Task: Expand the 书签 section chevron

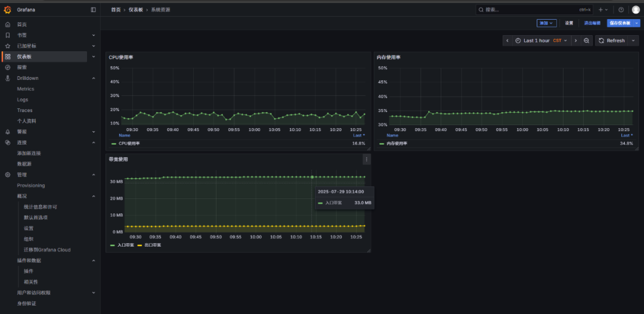Action: tap(94, 35)
